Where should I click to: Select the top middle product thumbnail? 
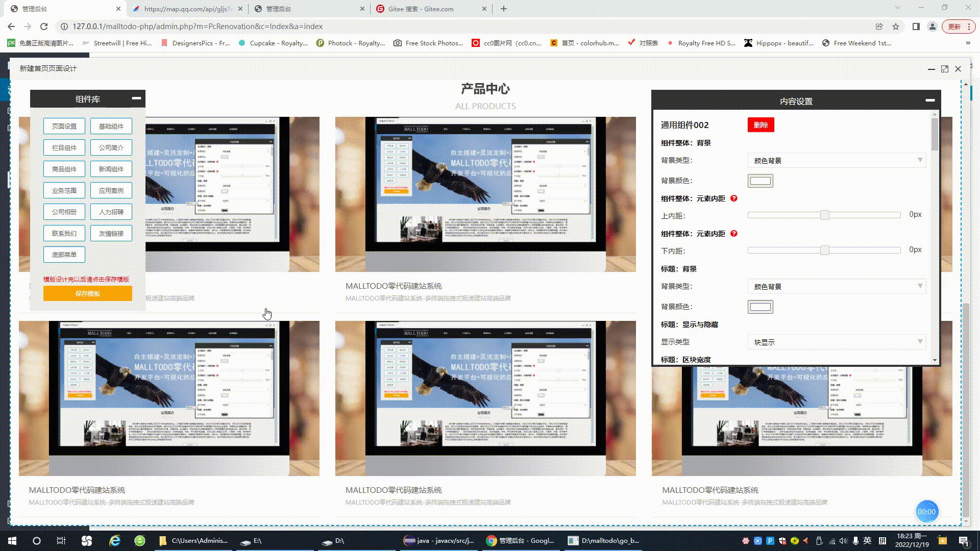(485, 194)
